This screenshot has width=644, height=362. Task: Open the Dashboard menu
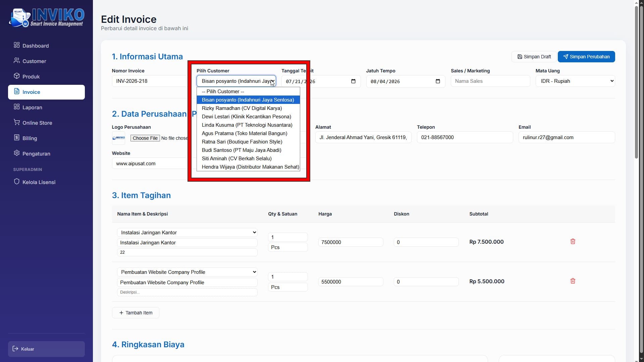coord(46,46)
